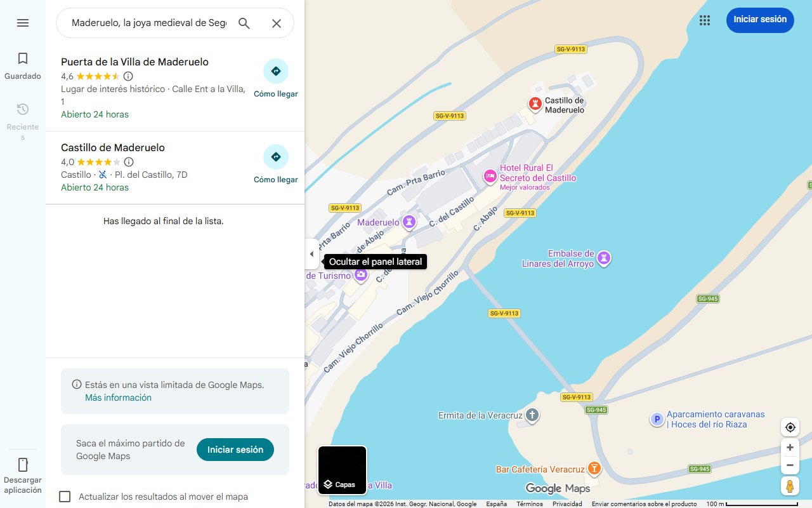Click the Descargar aplicación item

23,476
